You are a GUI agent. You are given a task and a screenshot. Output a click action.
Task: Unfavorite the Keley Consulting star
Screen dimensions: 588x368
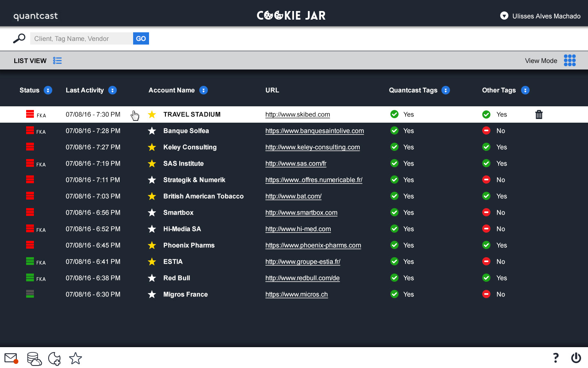[152, 147]
